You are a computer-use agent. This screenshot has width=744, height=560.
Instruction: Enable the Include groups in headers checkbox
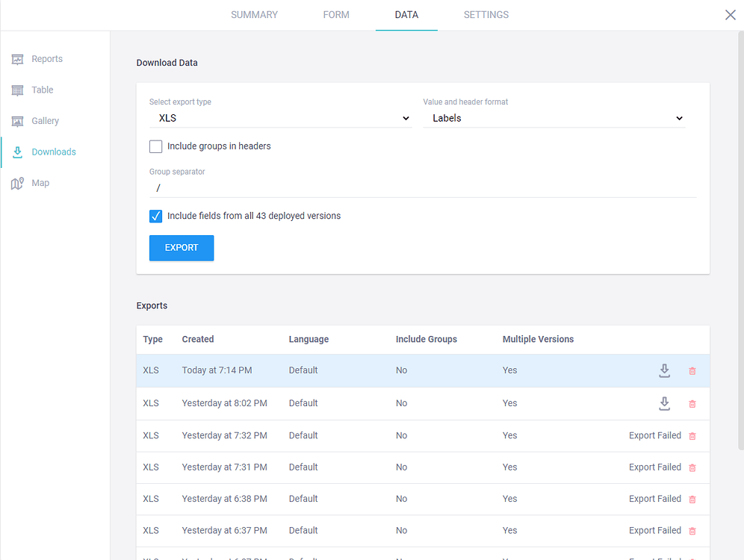155,146
